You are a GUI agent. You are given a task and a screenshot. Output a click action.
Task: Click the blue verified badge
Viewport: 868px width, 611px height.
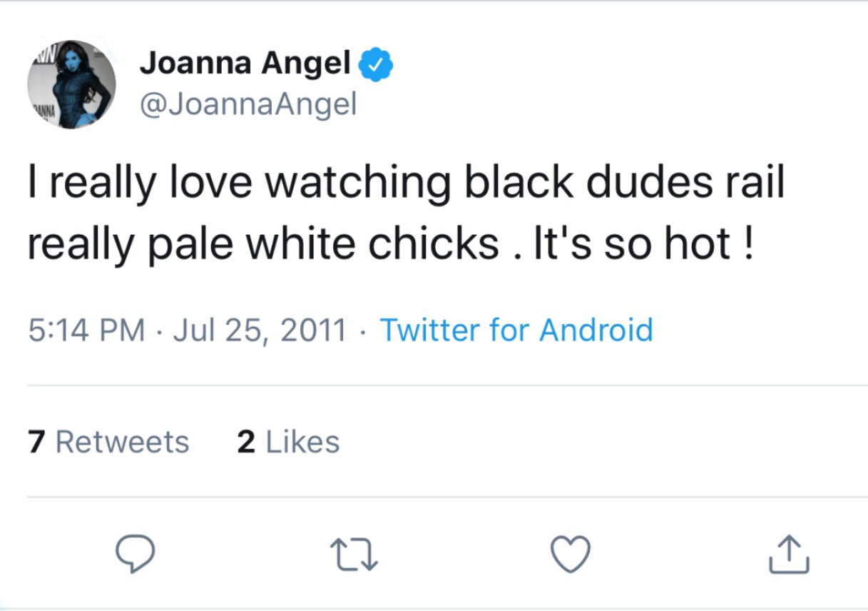[x=375, y=65]
